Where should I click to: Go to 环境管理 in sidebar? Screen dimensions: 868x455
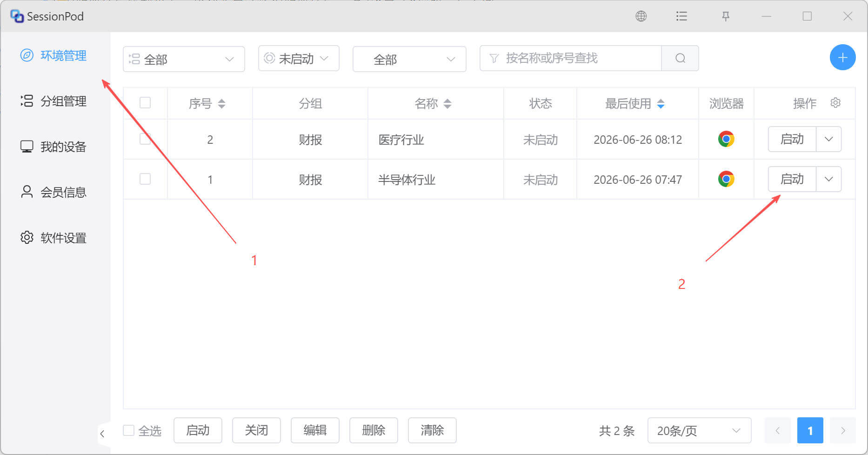pyautogui.click(x=54, y=56)
